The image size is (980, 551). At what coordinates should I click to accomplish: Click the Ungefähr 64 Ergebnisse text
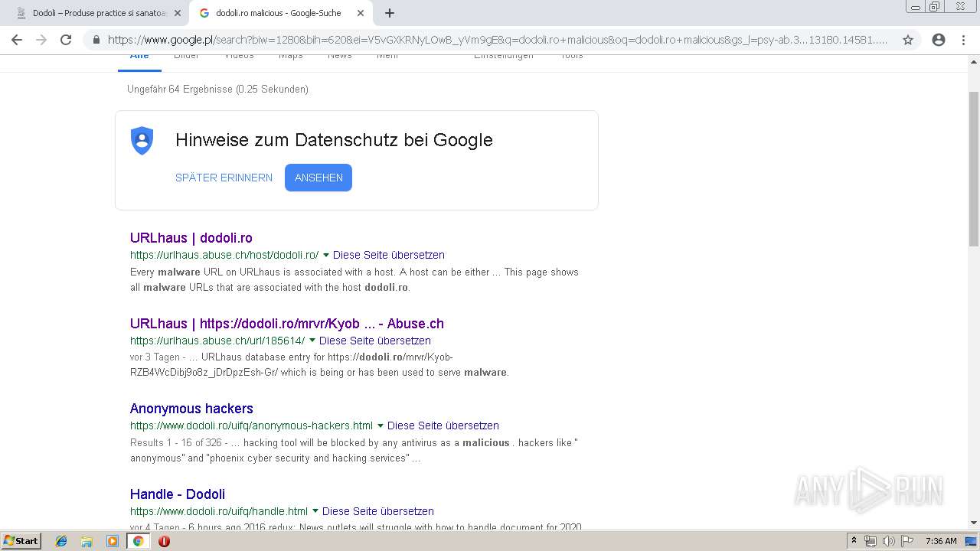[x=217, y=90]
